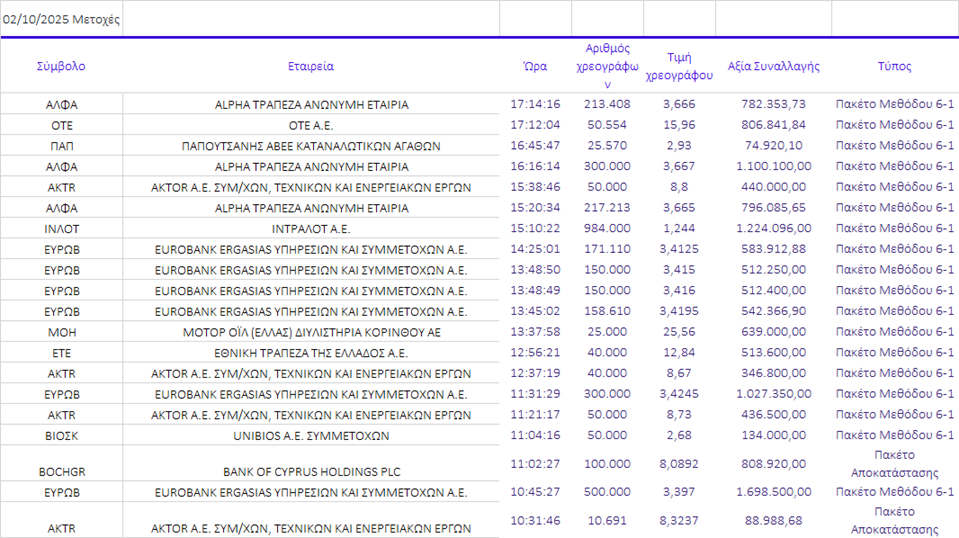Select the time cell 17:14:16
Image resolution: width=959 pixels, height=538 pixels.
(535, 104)
